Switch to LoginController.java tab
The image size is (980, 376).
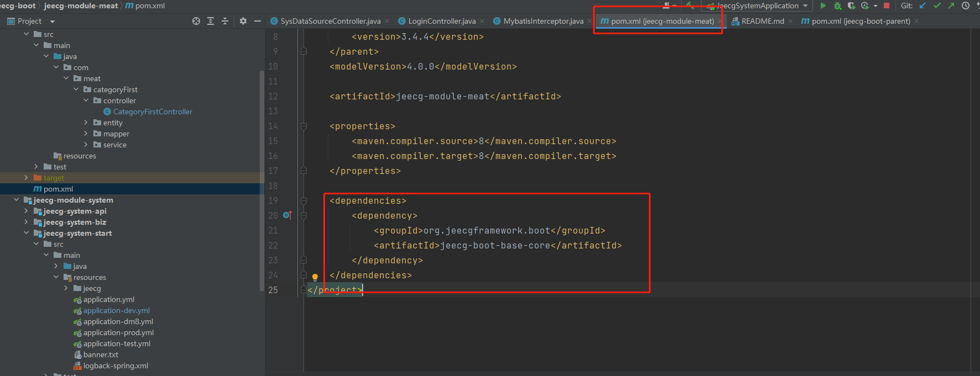[x=442, y=21]
